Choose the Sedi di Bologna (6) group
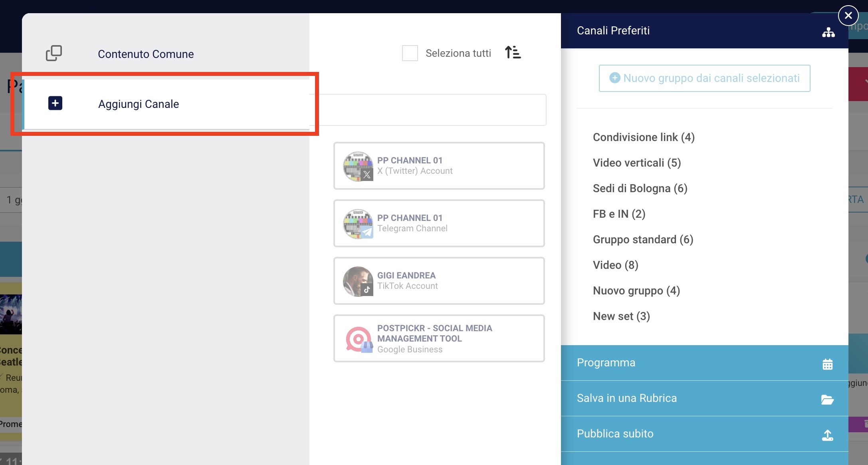 tap(640, 189)
